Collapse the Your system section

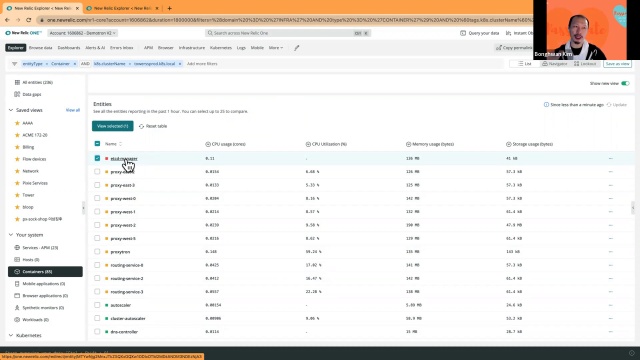11,235
